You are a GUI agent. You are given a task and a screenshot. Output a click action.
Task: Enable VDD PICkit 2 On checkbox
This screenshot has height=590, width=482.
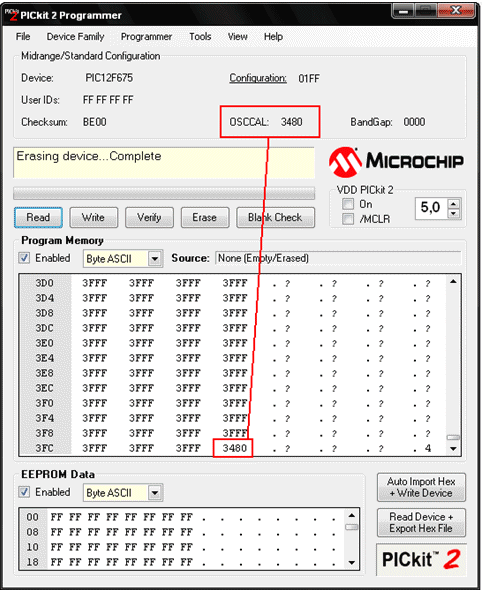pyautogui.click(x=348, y=204)
